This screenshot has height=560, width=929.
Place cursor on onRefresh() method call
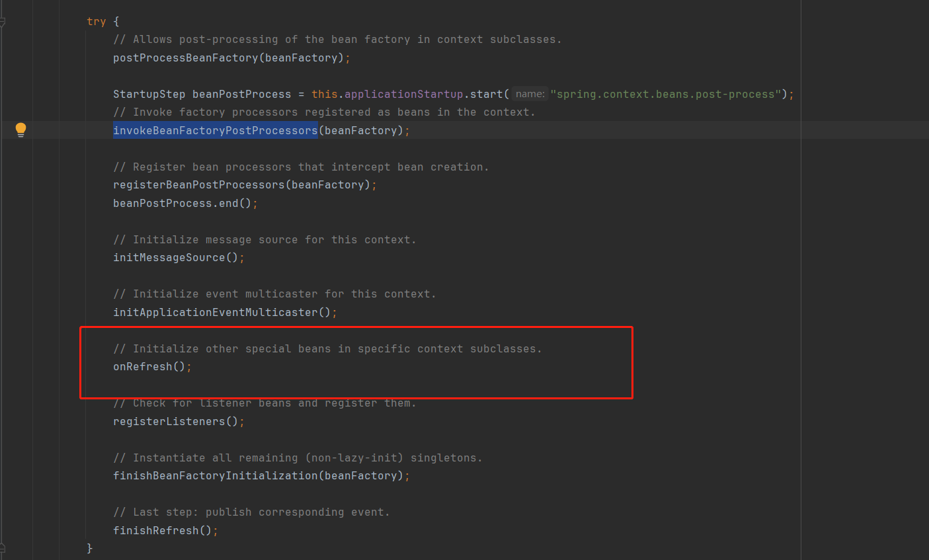pos(142,367)
